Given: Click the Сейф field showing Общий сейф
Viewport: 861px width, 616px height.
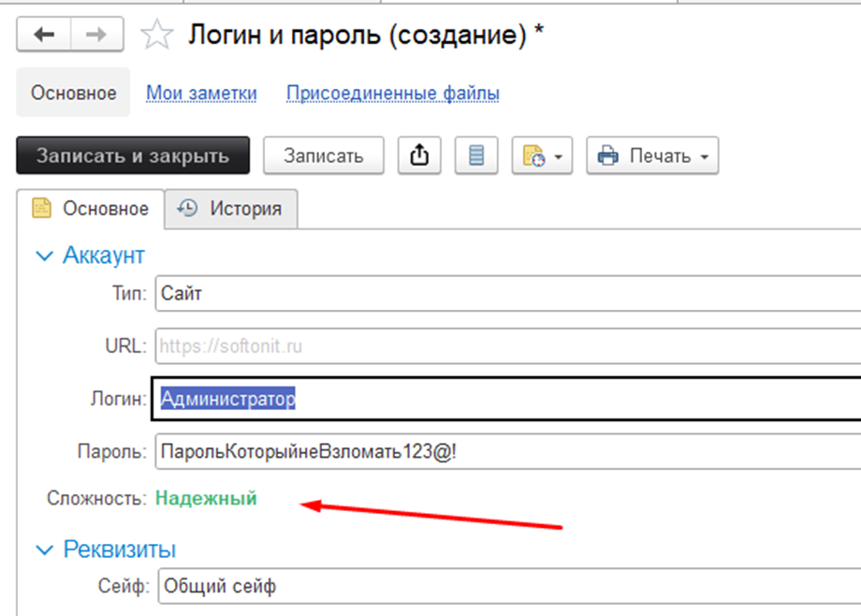Looking at the screenshot, I should point(374,586).
